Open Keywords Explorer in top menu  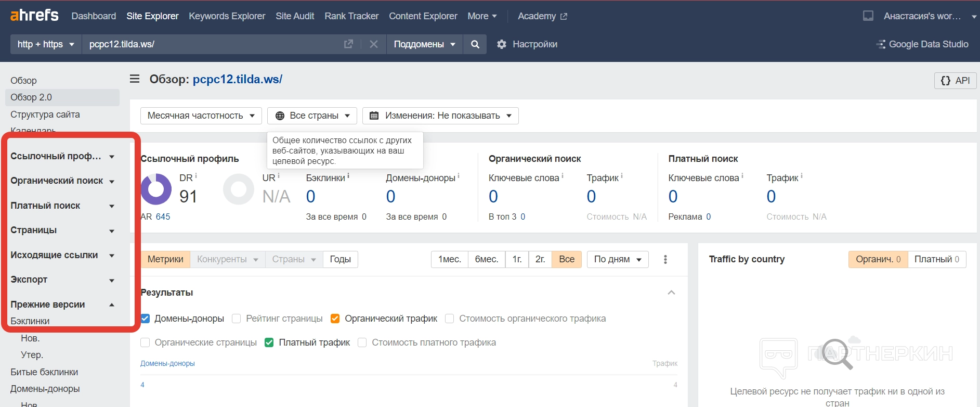tap(227, 16)
